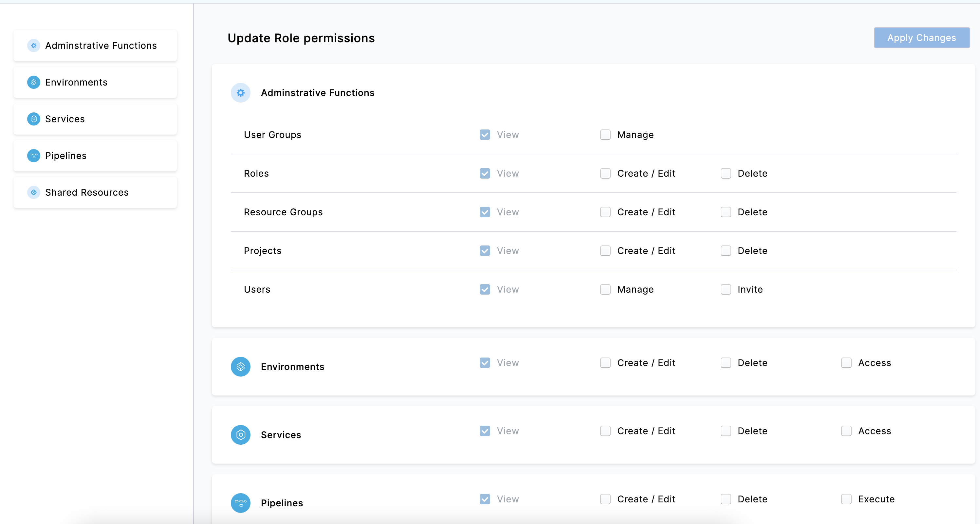Toggle View checkbox for Environments

[485, 363]
